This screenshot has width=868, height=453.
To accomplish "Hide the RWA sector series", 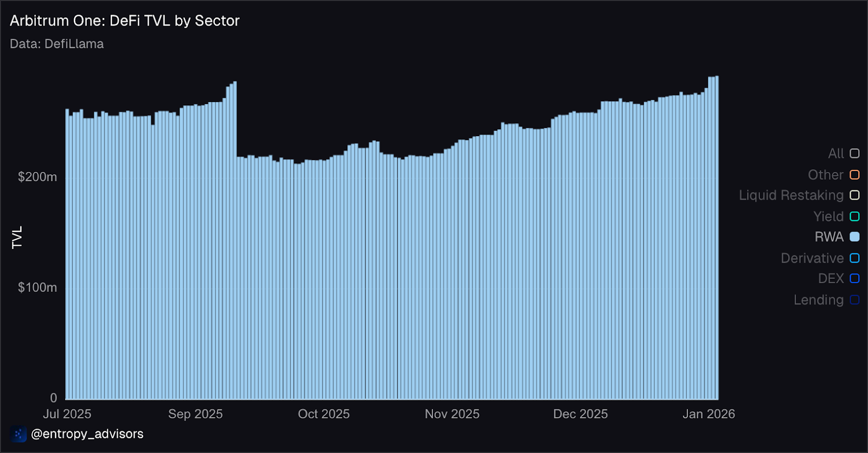I will tap(854, 237).
